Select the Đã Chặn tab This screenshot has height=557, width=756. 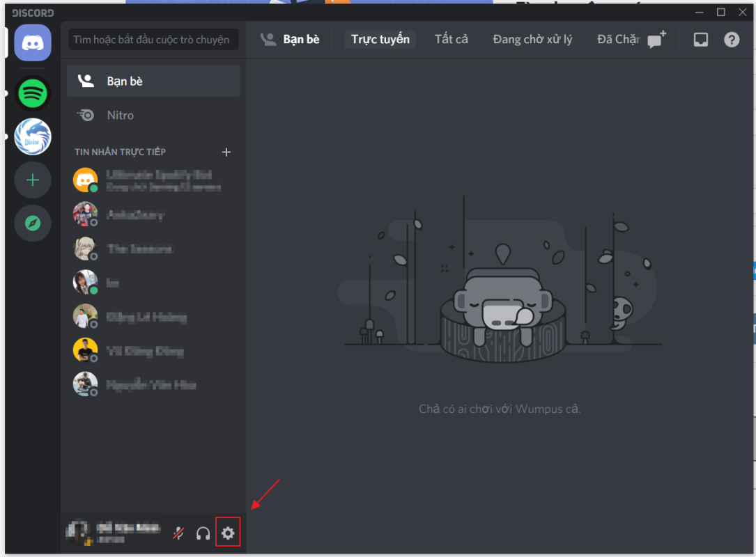point(617,39)
